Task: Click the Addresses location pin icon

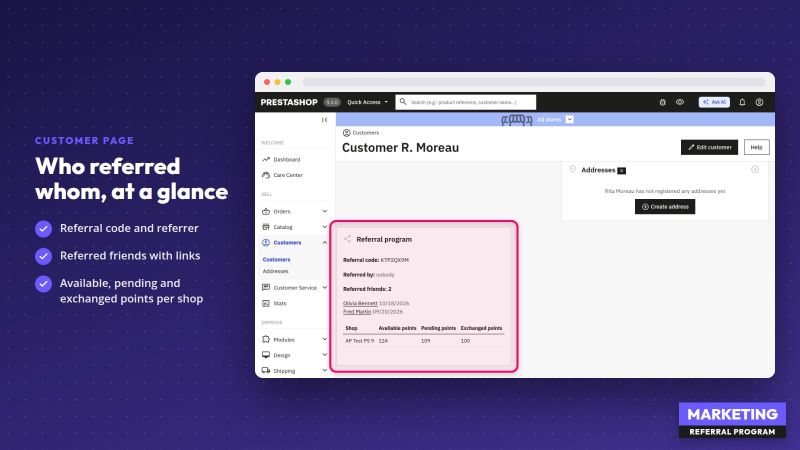Action: [x=572, y=169]
